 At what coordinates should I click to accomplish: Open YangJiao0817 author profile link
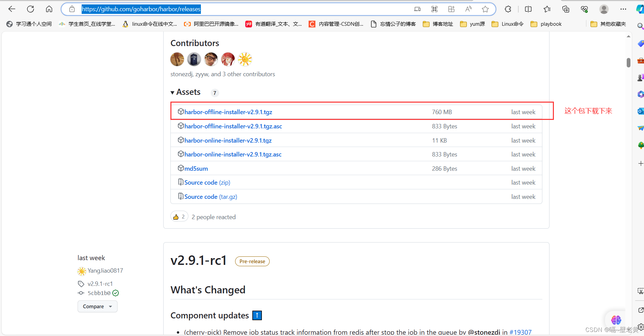[x=105, y=271]
